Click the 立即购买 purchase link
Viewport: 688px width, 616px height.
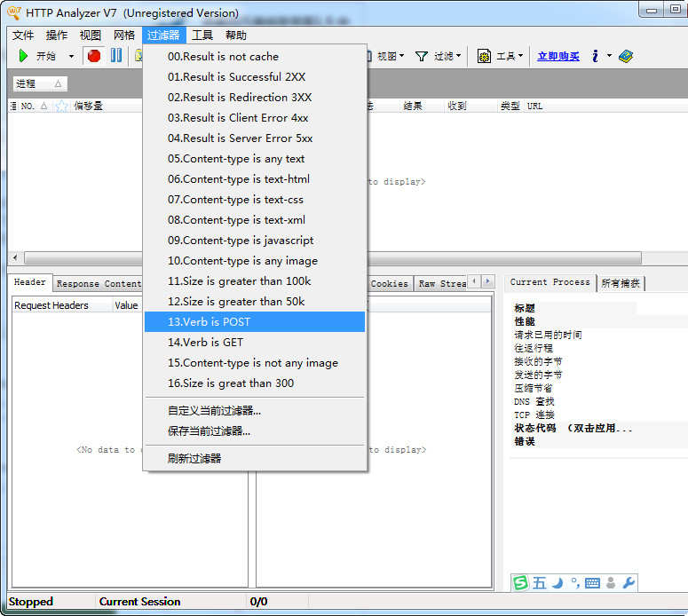click(x=558, y=56)
